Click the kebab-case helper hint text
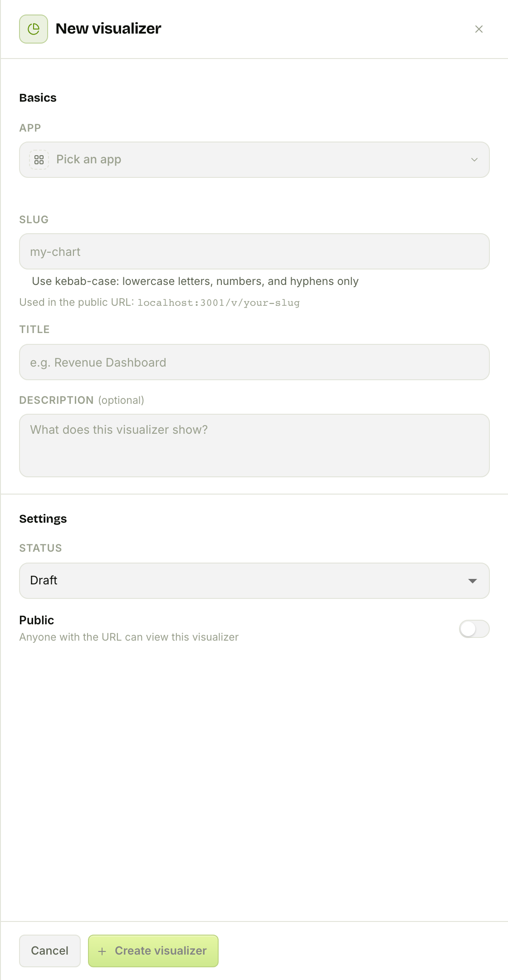508x980 pixels. pos(195,281)
